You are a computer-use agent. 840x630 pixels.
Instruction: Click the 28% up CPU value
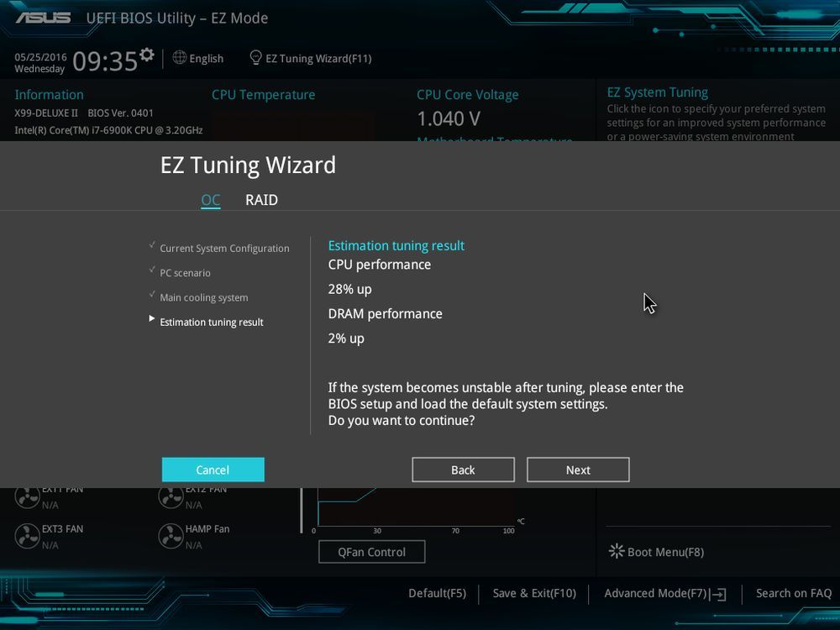pos(349,289)
